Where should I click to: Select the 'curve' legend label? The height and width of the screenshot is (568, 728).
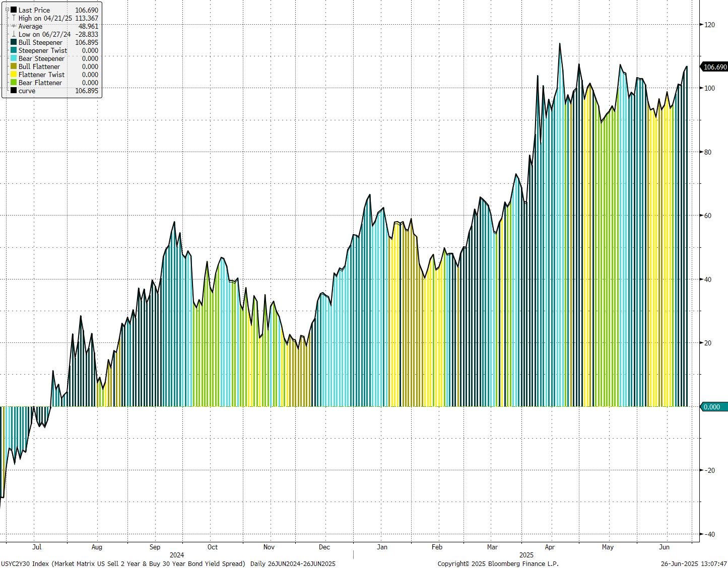pos(27,91)
